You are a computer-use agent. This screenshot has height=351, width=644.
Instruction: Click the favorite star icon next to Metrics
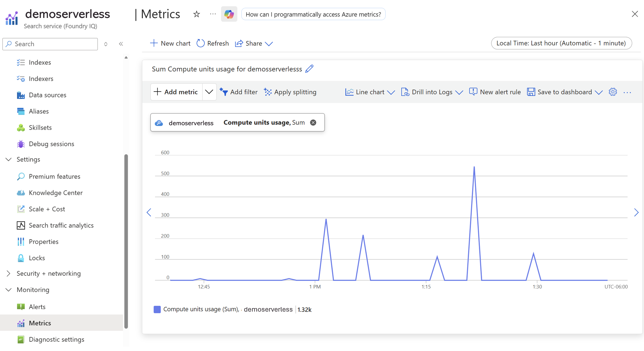[x=196, y=14]
